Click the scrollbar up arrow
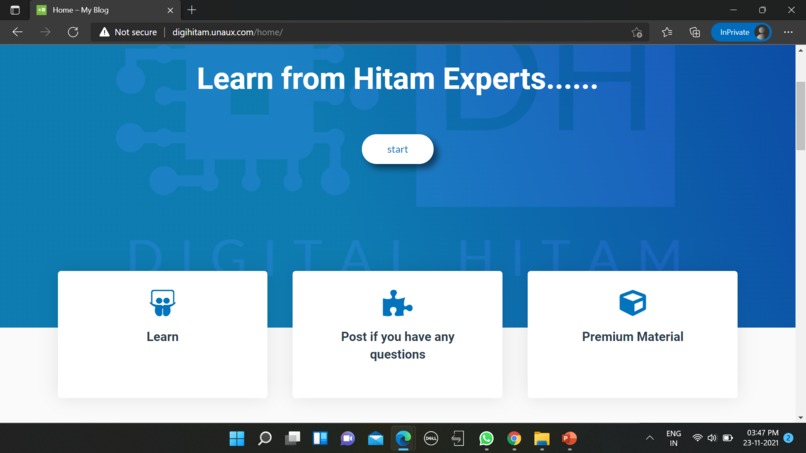This screenshot has height=453, width=806. click(x=800, y=50)
